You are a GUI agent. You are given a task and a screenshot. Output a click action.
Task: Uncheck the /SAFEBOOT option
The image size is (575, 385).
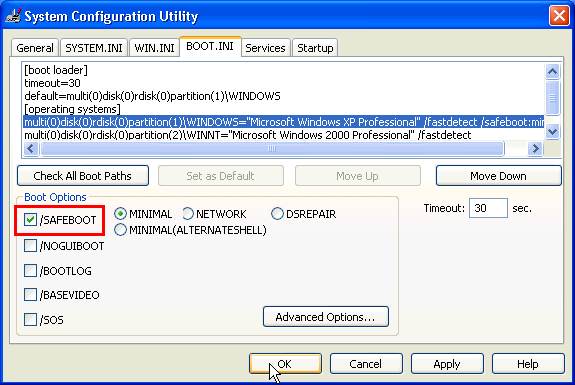click(30, 220)
